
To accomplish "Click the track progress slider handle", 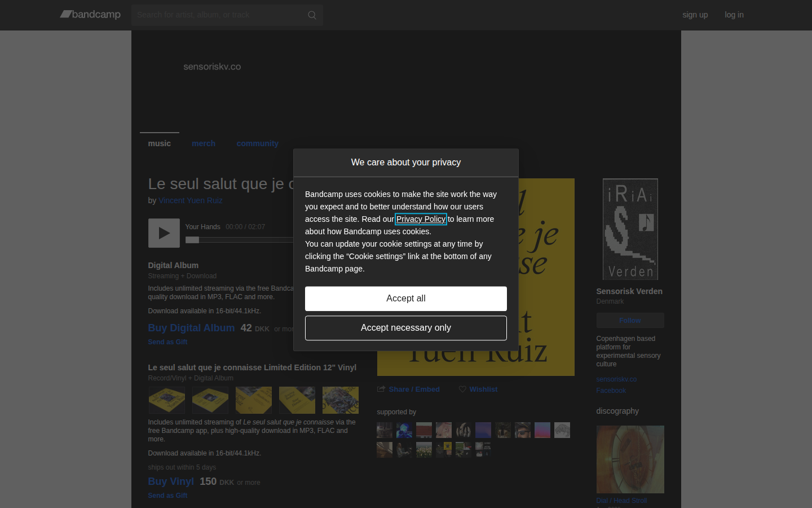I will tap(192, 240).
